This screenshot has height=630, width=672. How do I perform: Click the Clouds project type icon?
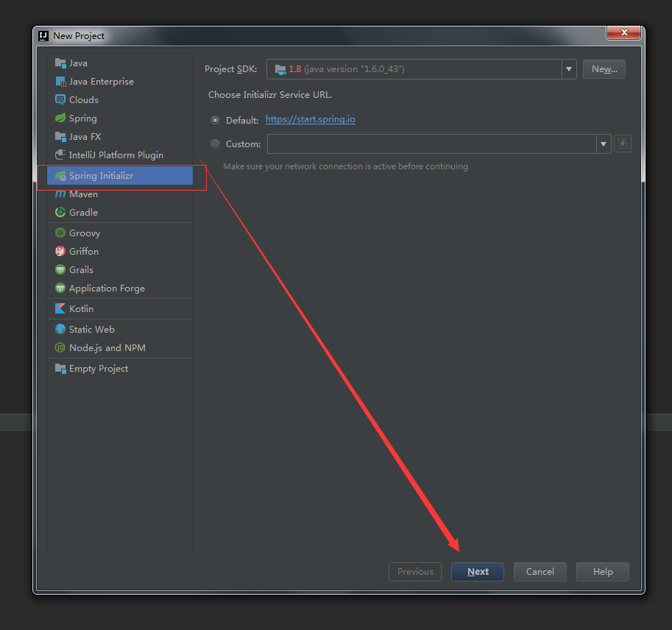[60, 100]
